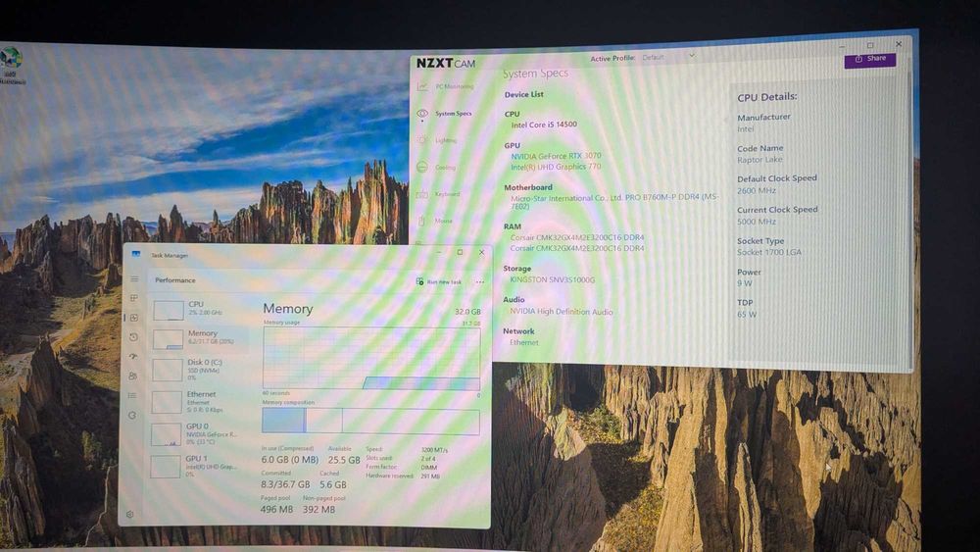Click second Corsair CMK32GX4M2E3200C16 DDR4 entry
The width and height of the screenshot is (980, 552).
tap(576, 248)
